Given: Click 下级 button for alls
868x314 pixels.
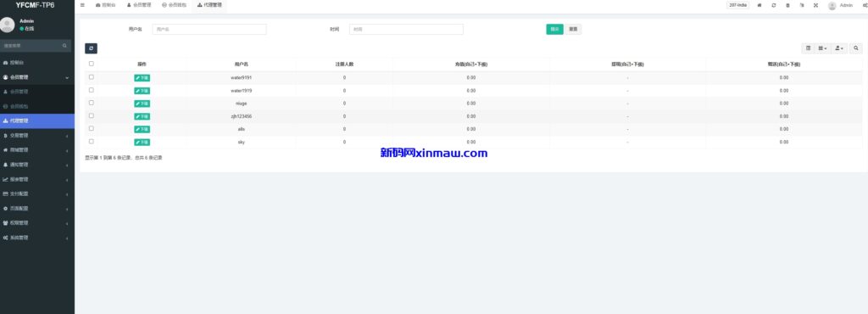Looking at the screenshot, I should [x=142, y=130].
